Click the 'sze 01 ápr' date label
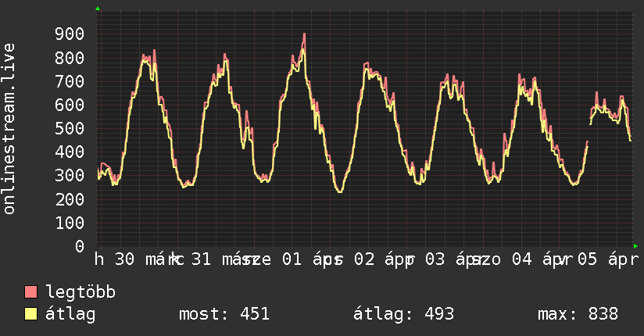 (294, 259)
